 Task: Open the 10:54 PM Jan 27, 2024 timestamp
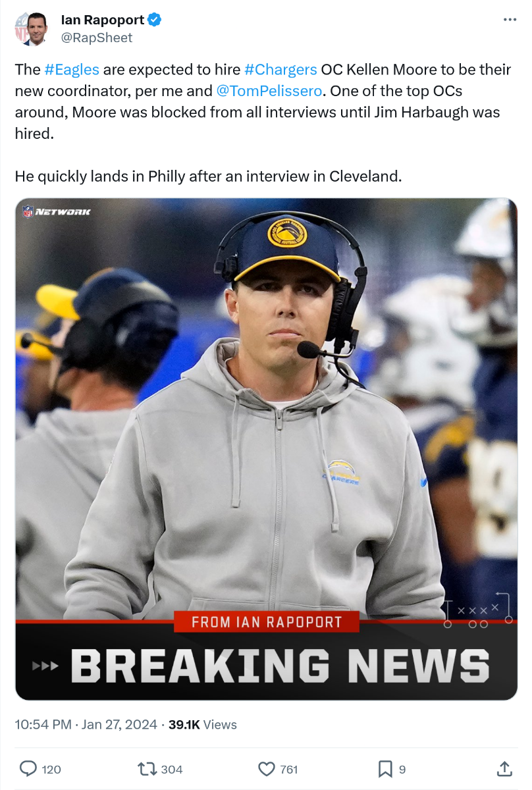[x=86, y=725]
